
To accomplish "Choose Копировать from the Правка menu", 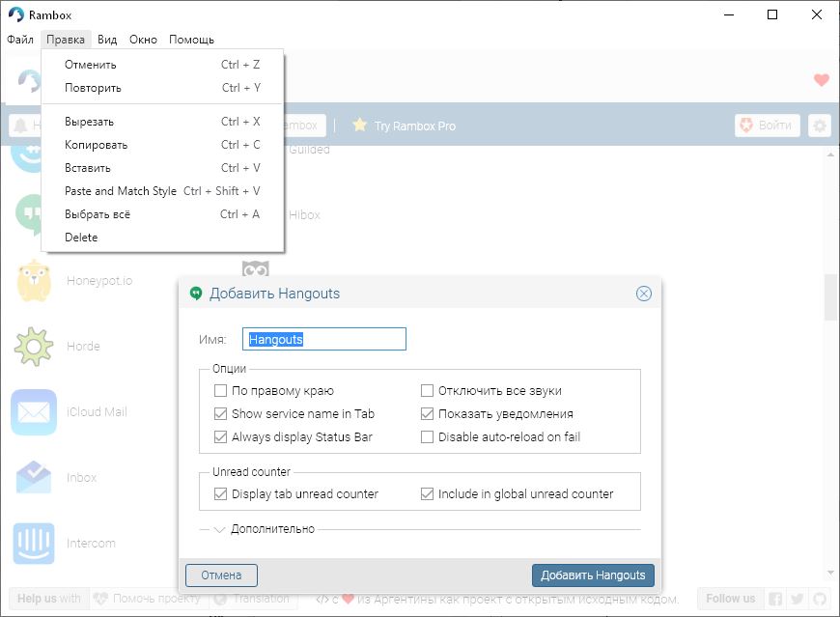I will [x=97, y=145].
